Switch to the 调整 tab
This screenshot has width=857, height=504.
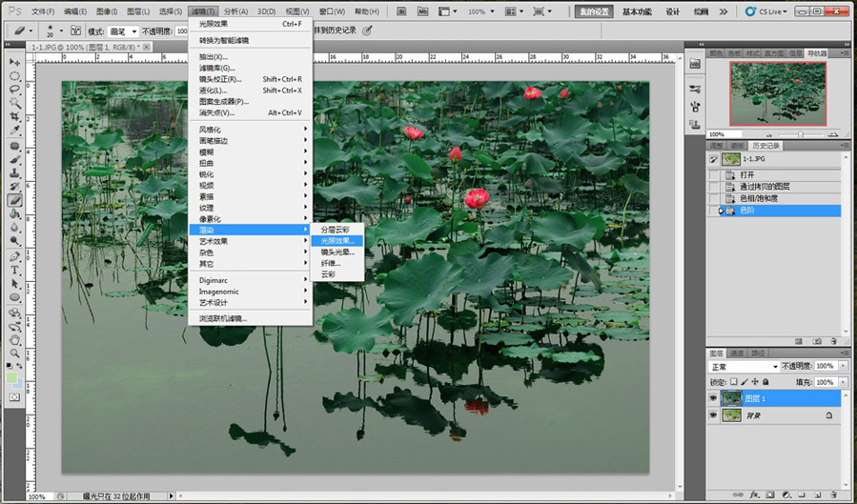716,146
